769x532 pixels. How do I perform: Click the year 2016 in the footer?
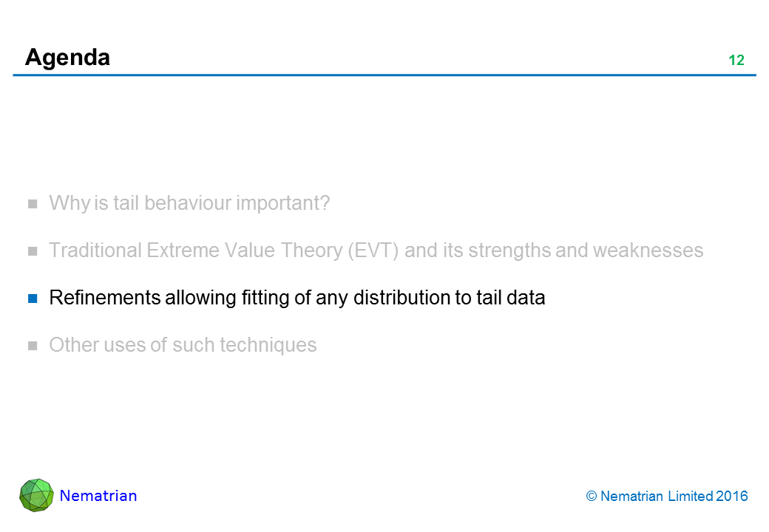[733, 497]
